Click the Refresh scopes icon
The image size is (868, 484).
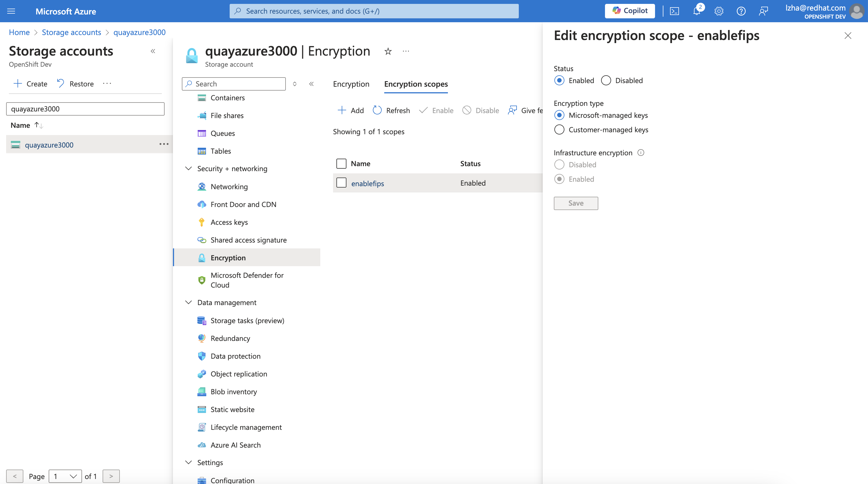pyautogui.click(x=377, y=110)
